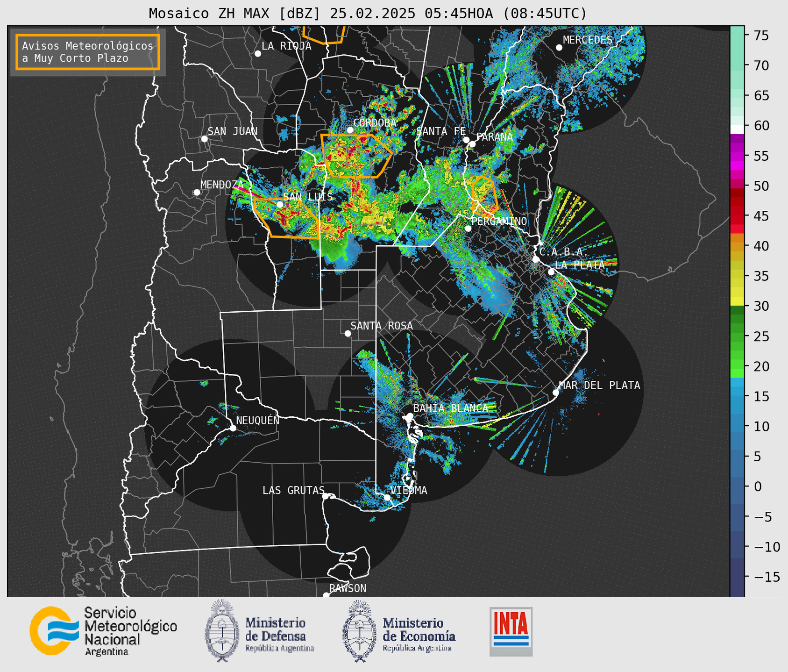The image size is (788, 672).
Task: Click the −15 colorbar tick label
Action: coord(767,577)
